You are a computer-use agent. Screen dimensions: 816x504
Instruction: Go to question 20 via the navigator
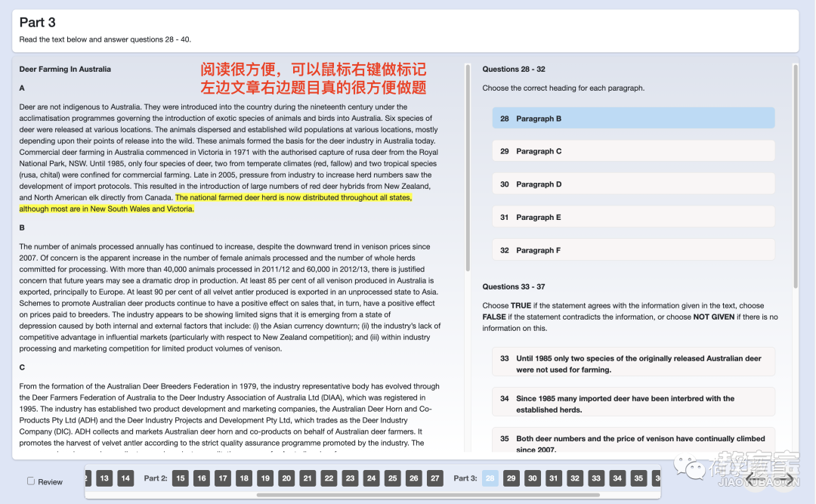tap(287, 478)
